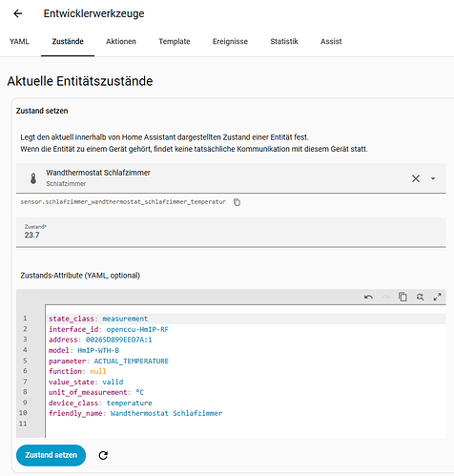Image resolution: width=454 pixels, height=476 pixels.
Task: Undo the last YAML editor change
Action: [368, 297]
